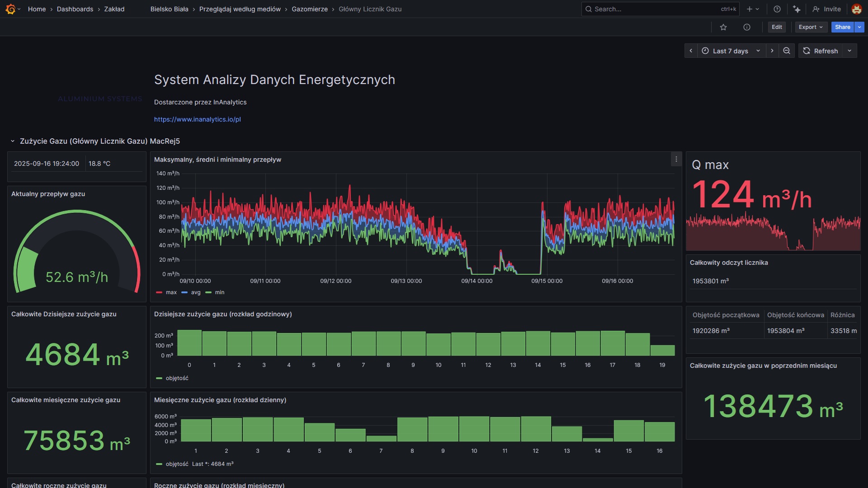Click the Edit button
868x488 pixels.
[x=777, y=27]
